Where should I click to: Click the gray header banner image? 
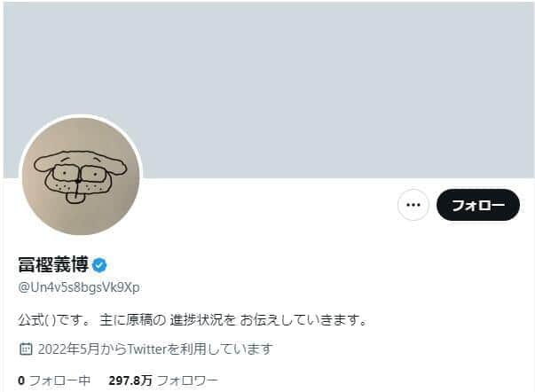tap(269, 90)
